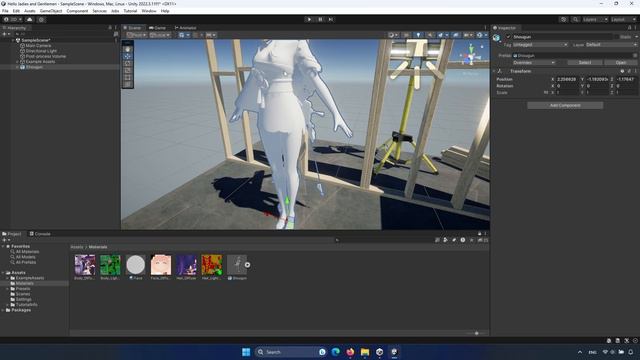The width and height of the screenshot is (640, 360).
Task: Open the GameObject menu
Action: [51, 11]
